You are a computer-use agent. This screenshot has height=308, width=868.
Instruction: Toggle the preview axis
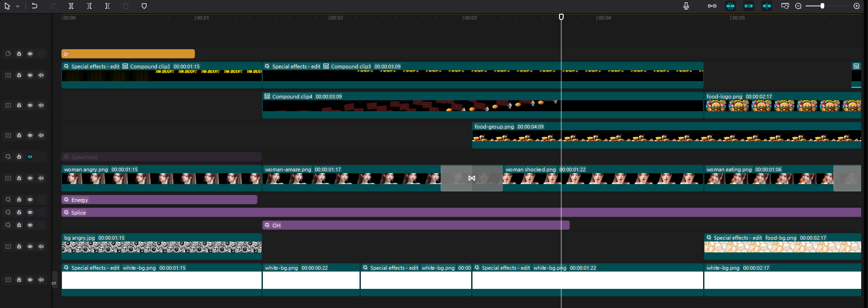tap(767, 6)
